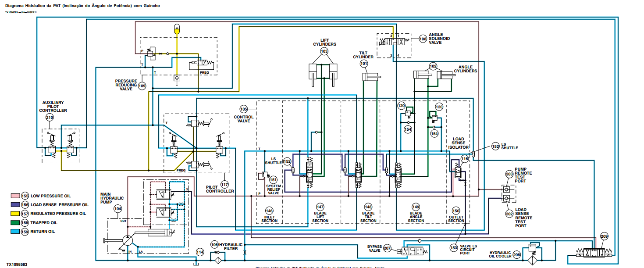The width and height of the screenshot is (644, 268).
Task: Select callout 202 for load sense test port
Action: pos(509,214)
